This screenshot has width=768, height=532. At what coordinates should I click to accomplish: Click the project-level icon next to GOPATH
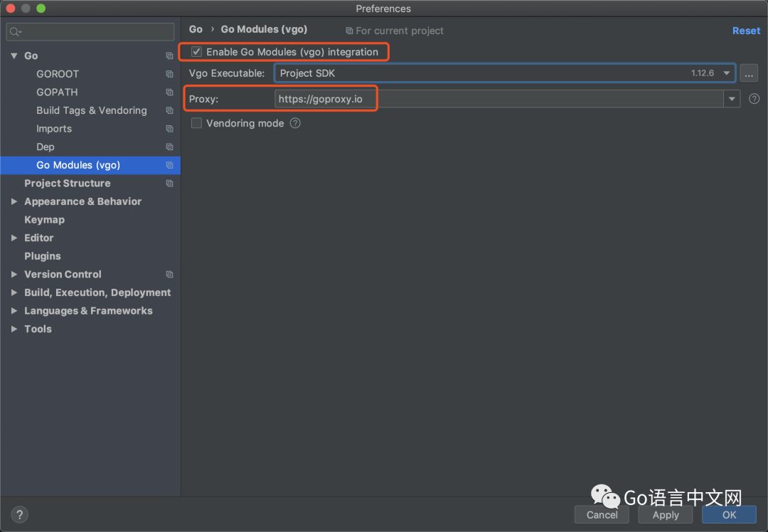[x=169, y=92]
